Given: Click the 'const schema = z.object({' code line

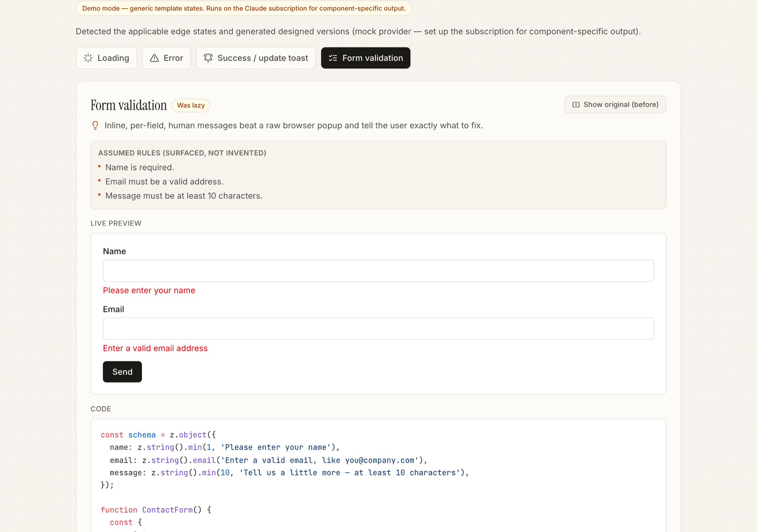Looking at the screenshot, I should coord(158,435).
